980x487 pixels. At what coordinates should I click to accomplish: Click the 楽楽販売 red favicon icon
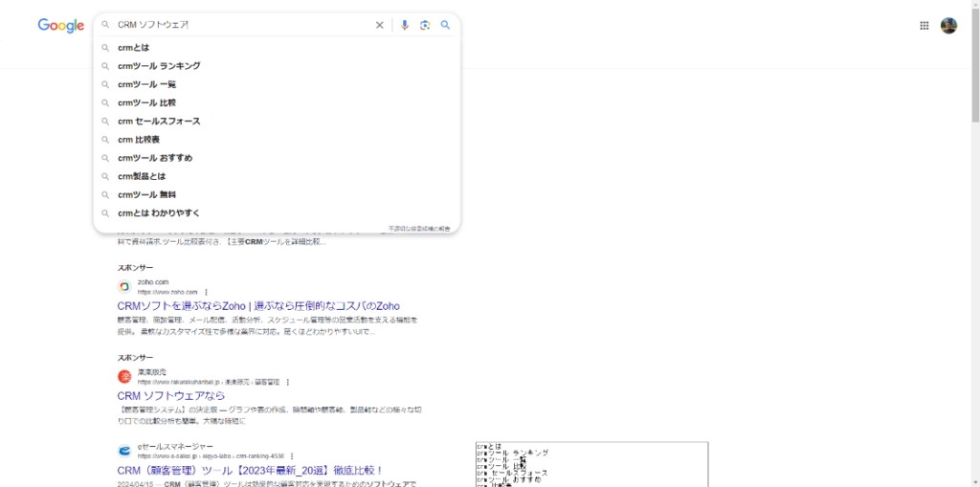pyautogui.click(x=124, y=376)
